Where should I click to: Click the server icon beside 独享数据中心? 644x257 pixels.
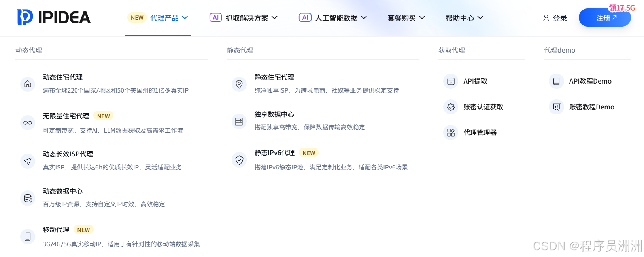pos(239,121)
